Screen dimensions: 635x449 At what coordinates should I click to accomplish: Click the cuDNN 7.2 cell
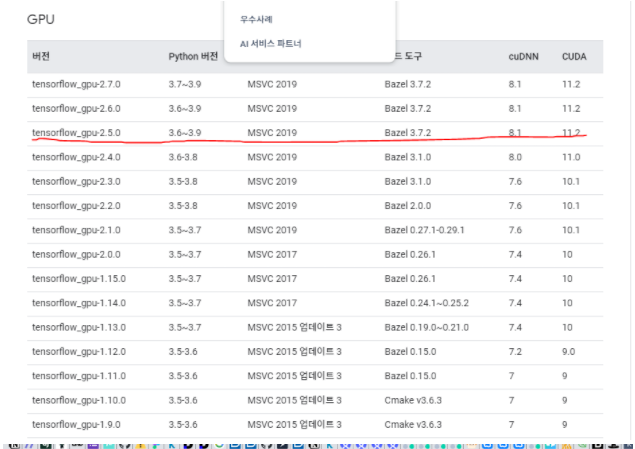pos(515,352)
